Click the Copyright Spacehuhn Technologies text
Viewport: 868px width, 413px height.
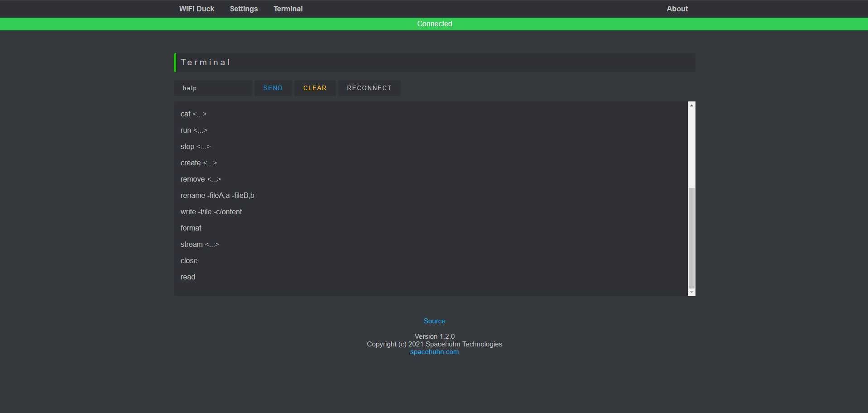tap(434, 344)
